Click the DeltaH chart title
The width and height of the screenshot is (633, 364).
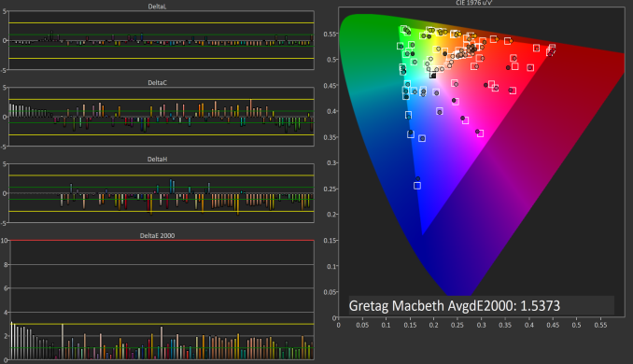(157, 159)
